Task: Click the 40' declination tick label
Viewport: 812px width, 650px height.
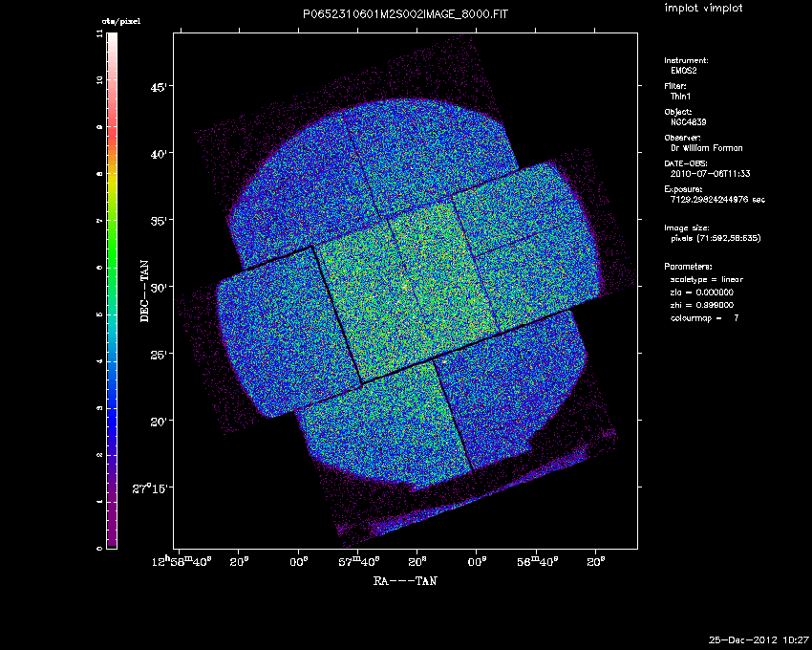Action: tap(159, 154)
